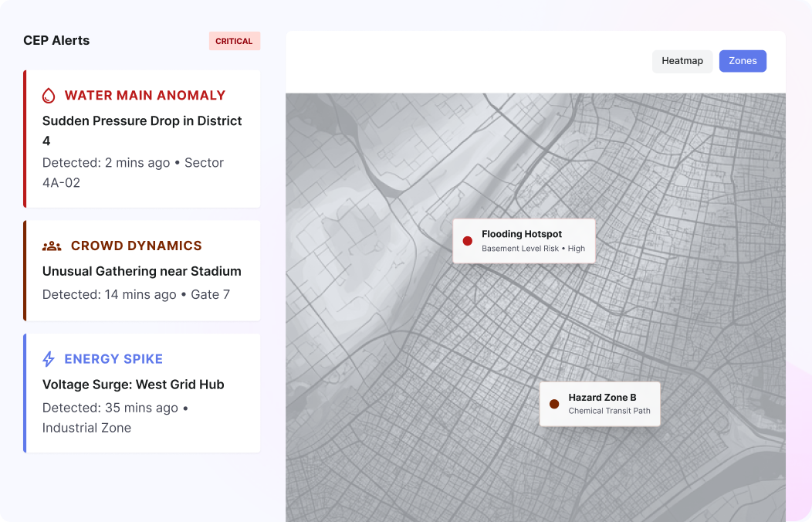The height and width of the screenshot is (522, 812).
Task: Click the water droplet icon on Water Main Anomaly
Action: [x=48, y=95]
